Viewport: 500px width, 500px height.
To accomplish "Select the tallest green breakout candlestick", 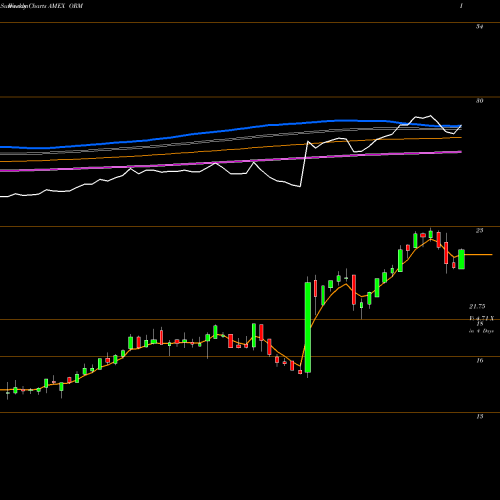I will [x=308, y=327].
